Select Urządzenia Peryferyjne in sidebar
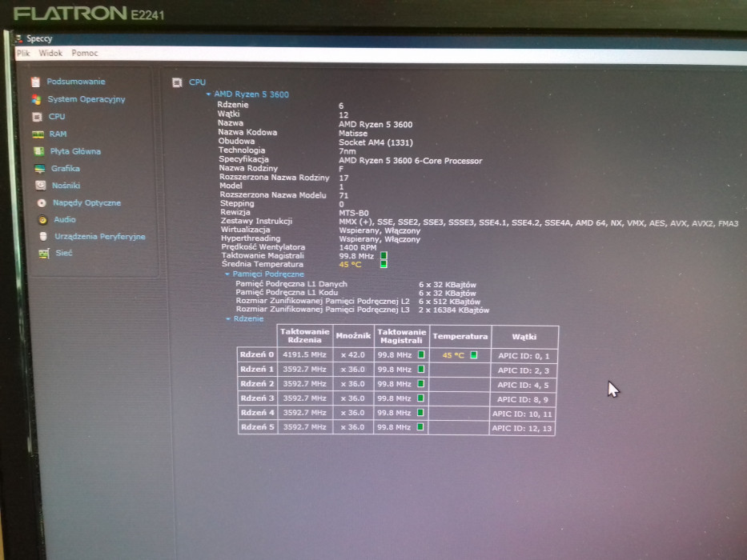 (100, 237)
